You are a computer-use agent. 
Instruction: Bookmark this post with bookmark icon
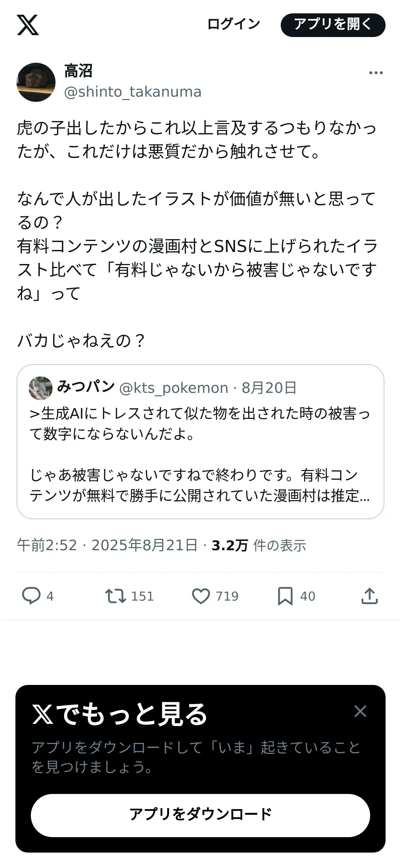click(x=285, y=596)
